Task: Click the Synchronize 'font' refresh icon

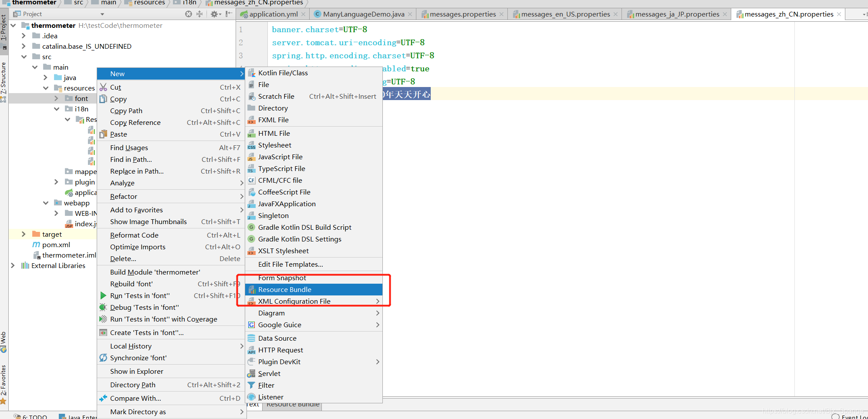Action: click(103, 358)
